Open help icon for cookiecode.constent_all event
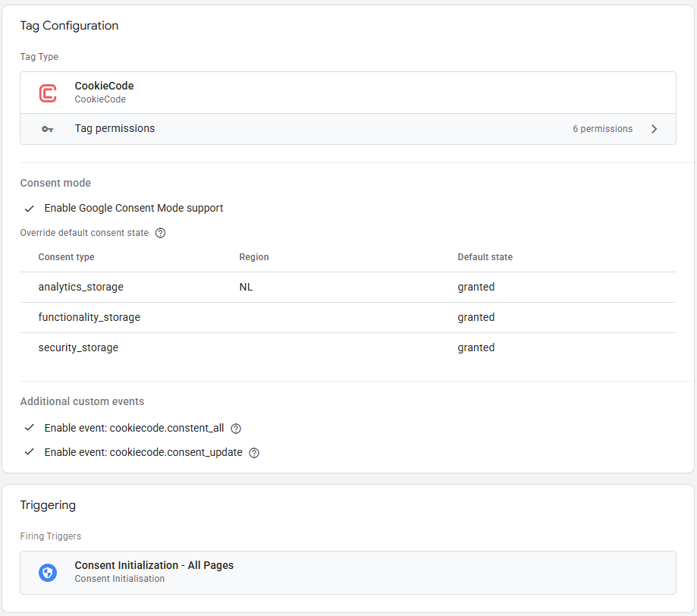Screen dimensions: 697x616 coord(236,429)
